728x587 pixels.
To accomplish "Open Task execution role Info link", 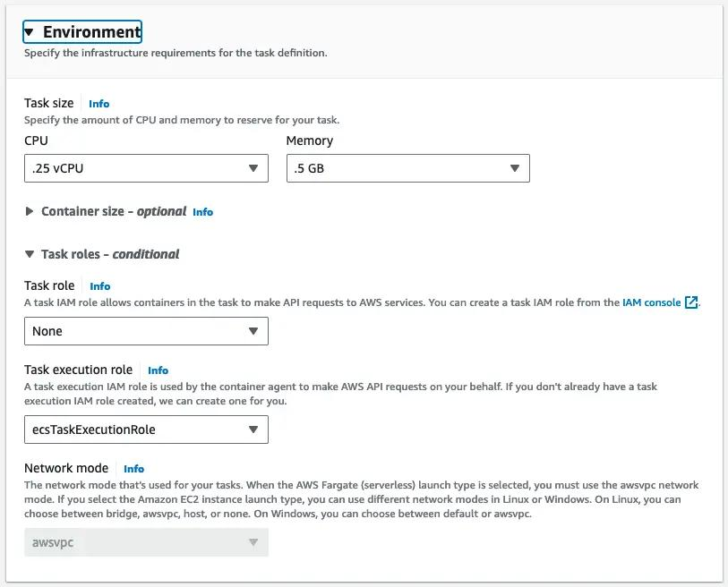I will (x=158, y=370).
